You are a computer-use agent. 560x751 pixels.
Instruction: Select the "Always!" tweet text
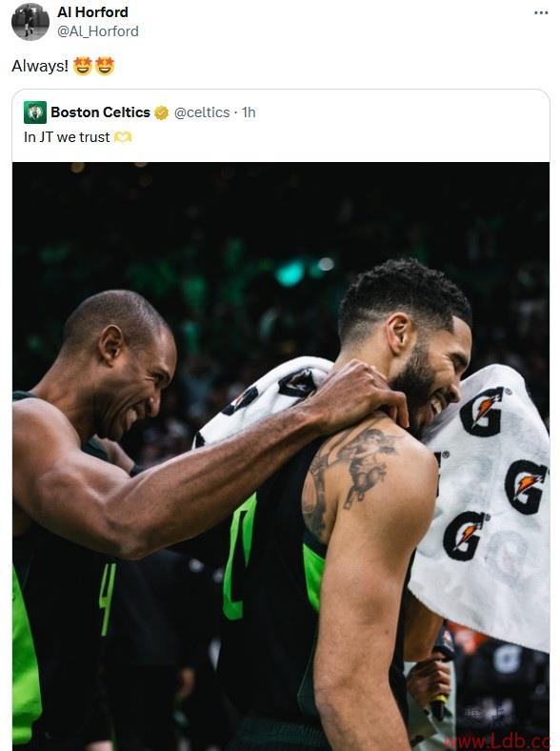point(40,66)
